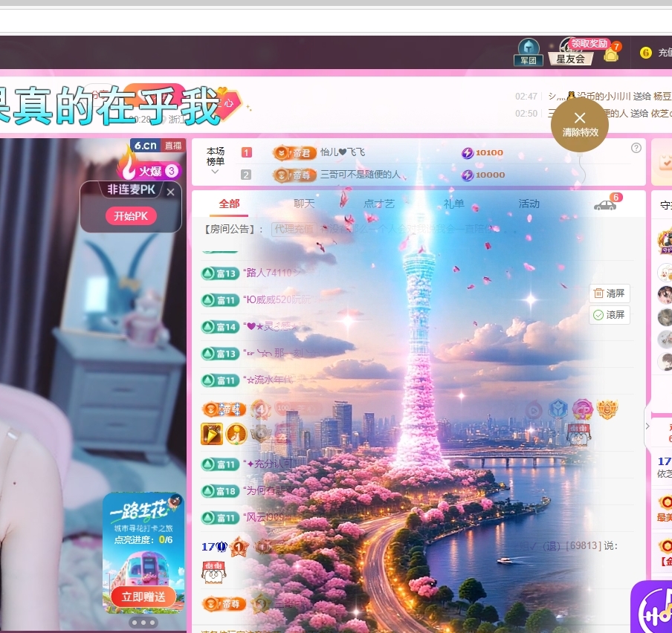Image resolution: width=672 pixels, height=633 pixels.
Task: Click the 谢谢 ghost sticker under 17 star
Action: pos(214,573)
